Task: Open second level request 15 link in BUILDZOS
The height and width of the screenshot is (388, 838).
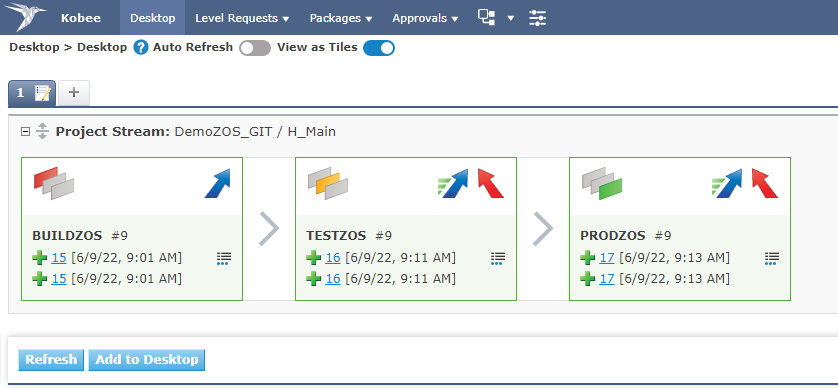Action: [x=59, y=279]
